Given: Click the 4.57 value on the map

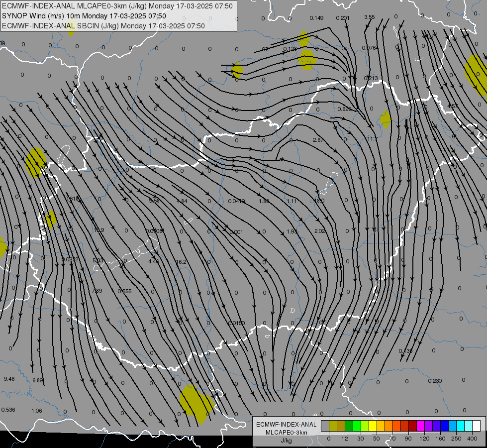Looking at the screenshot, I should click(452, 106).
